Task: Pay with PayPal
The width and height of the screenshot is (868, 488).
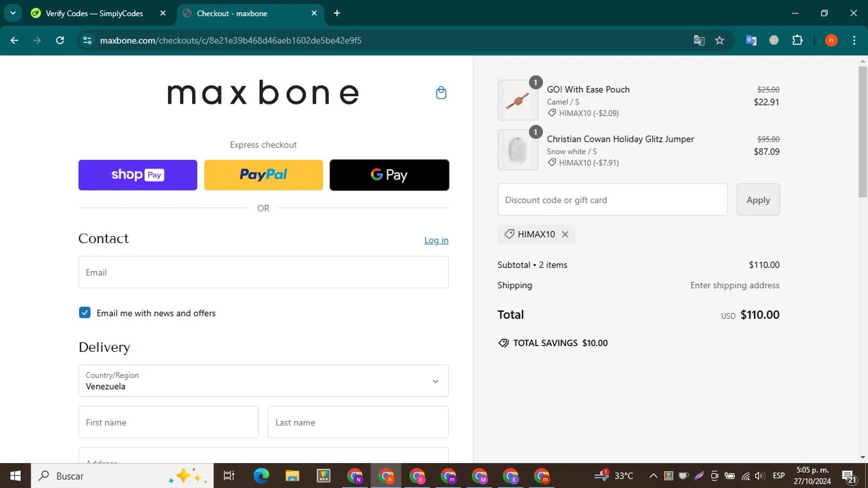Action: pyautogui.click(x=263, y=175)
